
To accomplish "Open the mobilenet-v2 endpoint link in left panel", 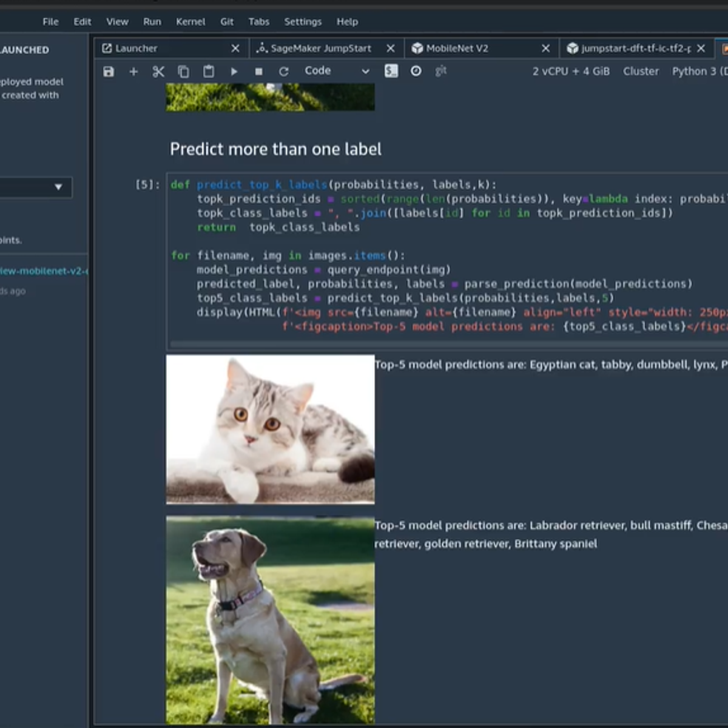I will 44,271.
